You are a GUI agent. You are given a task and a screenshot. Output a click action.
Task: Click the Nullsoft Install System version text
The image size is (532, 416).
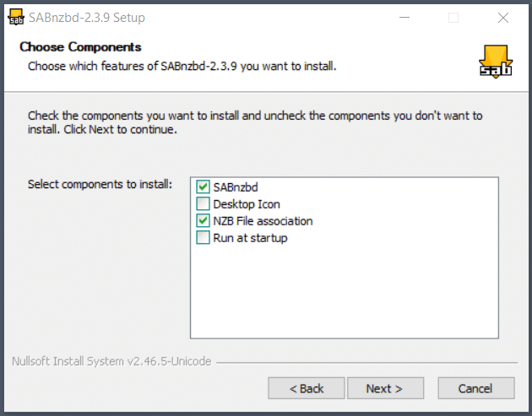[111, 361]
